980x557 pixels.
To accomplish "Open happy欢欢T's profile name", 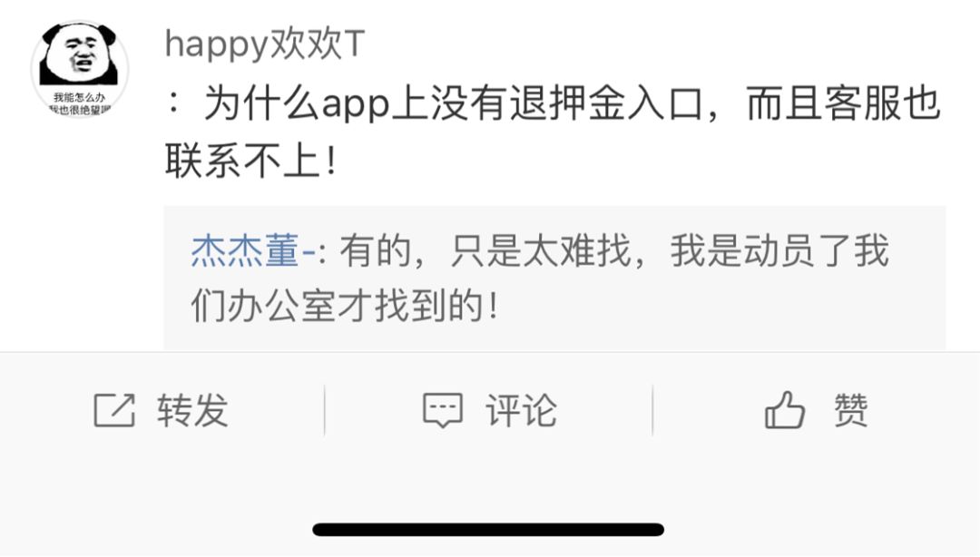I will (264, 44).
